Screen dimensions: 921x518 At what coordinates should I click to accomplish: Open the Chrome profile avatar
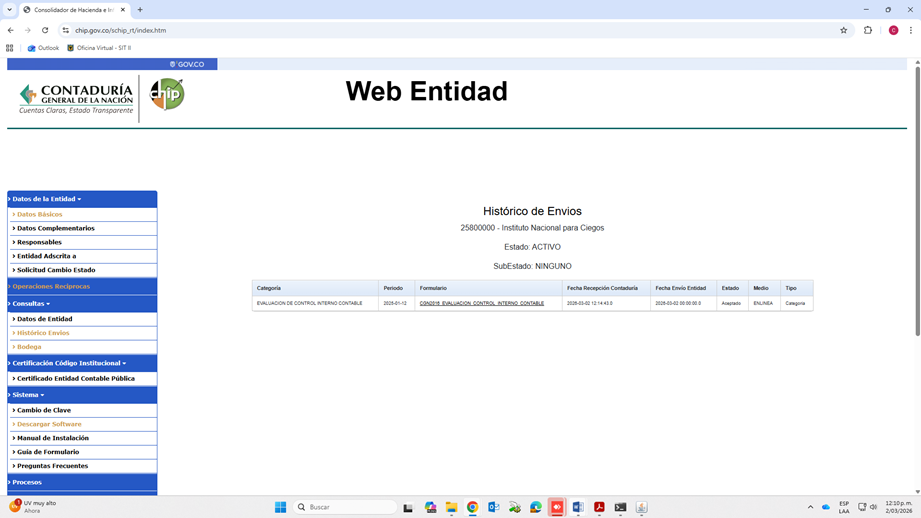[893, 30]
